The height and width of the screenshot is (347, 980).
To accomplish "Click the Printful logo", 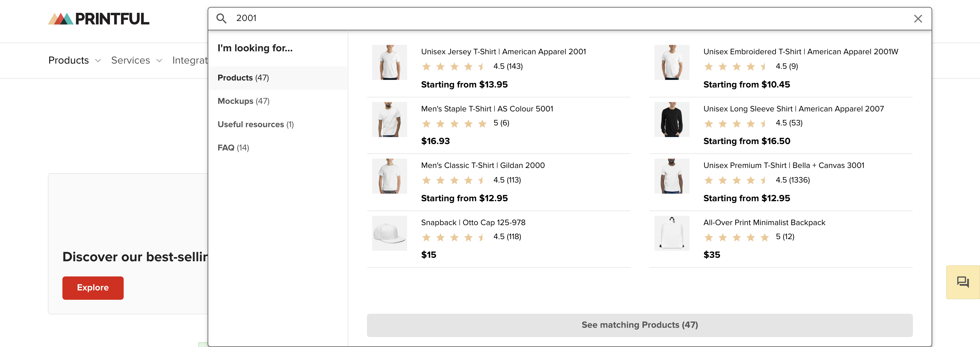I will pyautogui.click(x=99, y=19).
